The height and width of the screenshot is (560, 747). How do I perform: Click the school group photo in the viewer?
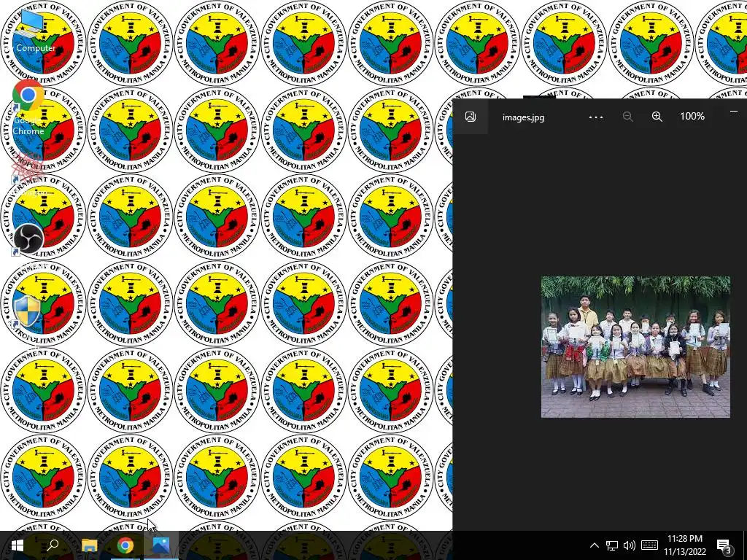[635, 346]
